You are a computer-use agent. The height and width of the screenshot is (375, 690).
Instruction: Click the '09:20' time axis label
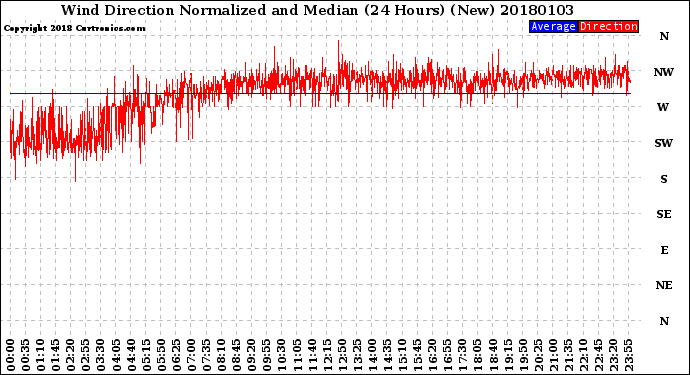(251, 355)
